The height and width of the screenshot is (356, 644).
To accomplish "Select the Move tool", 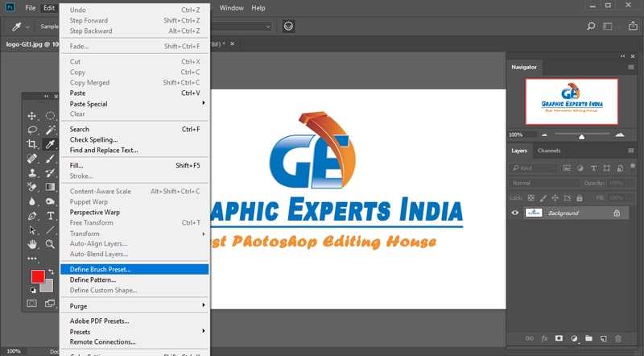I will click(31, 116).
